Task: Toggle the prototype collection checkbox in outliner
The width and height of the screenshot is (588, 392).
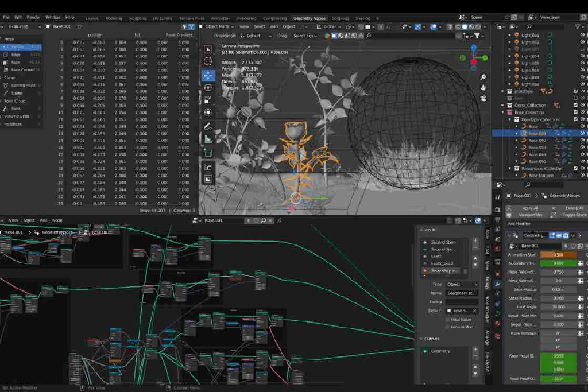Action: click(576, 91)
